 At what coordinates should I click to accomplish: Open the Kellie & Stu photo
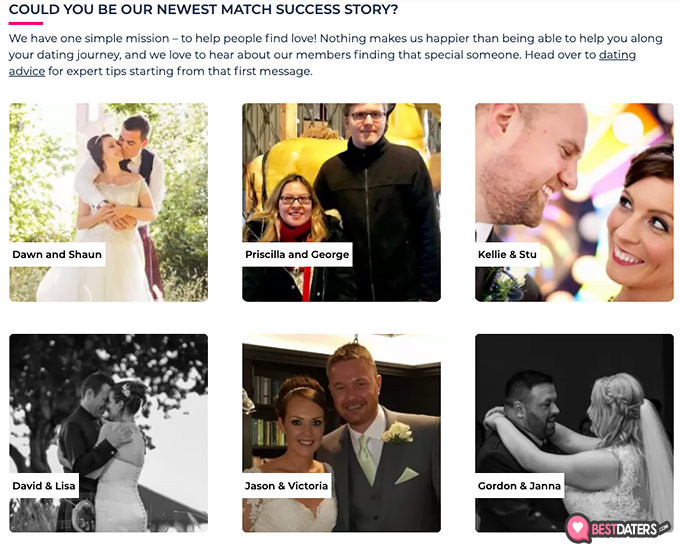[574, 203]
